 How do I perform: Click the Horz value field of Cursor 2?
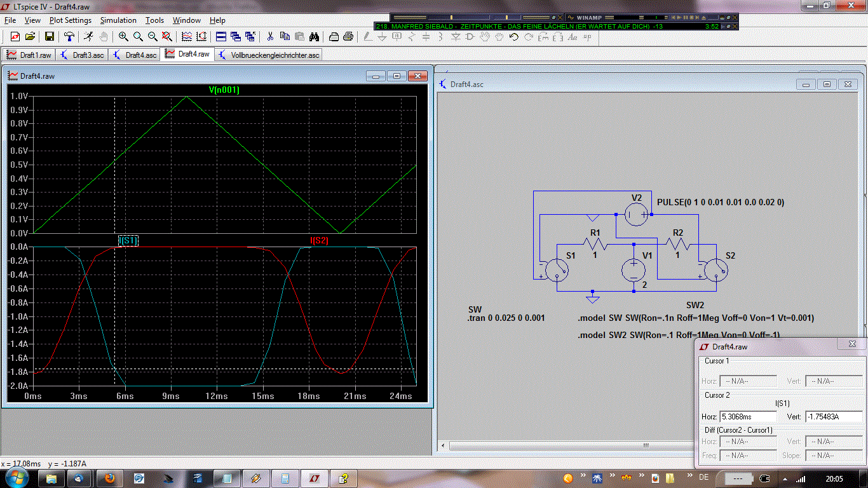[x=749, y=416]
